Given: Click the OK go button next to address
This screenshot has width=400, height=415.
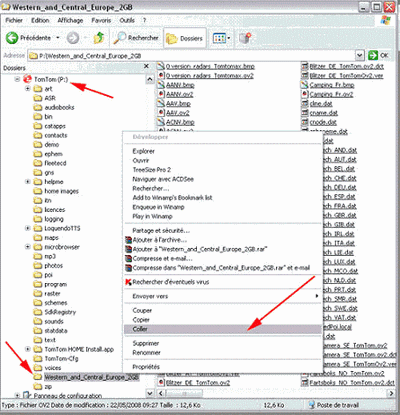Looking at the screenshot, I should click(379, 55).
